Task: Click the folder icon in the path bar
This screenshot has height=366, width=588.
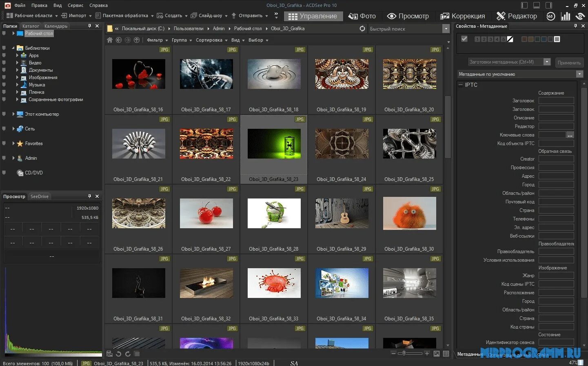Action: (x=110, y=29)
